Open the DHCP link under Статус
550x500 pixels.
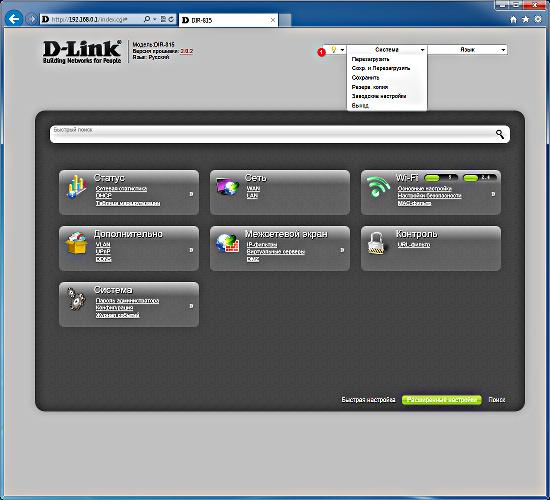[x=103, y=195]
